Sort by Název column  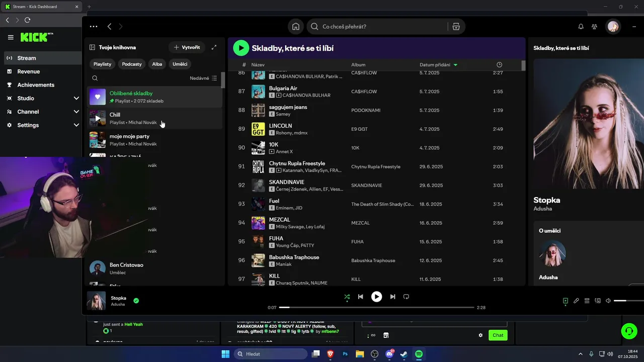tap(258, 65)
